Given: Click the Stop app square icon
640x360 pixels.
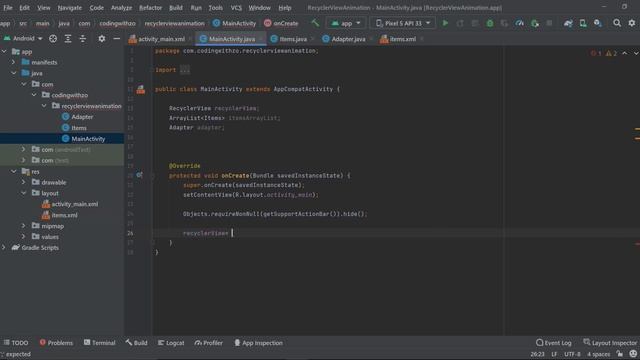Looking at the screenshot, I should pyautogui.click(x=549, y=23).
